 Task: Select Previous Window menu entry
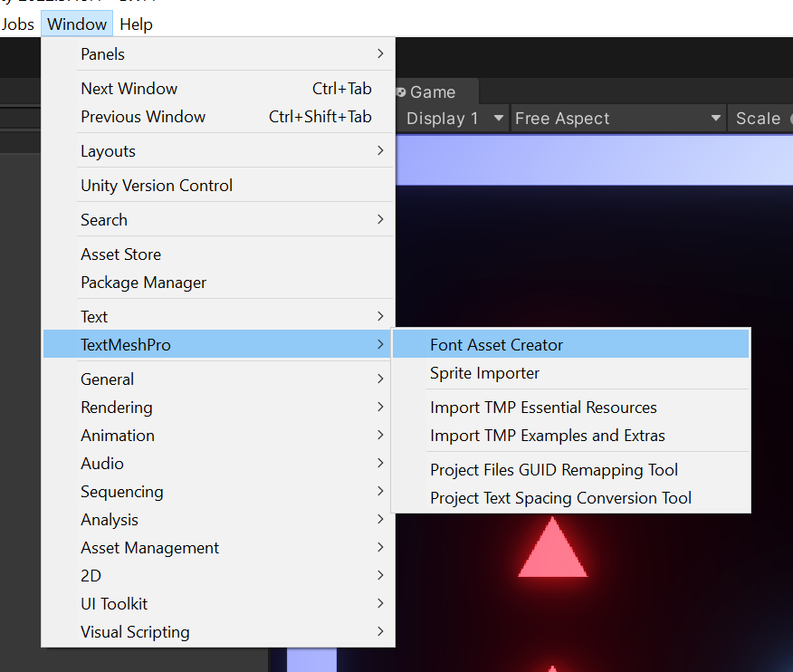pos(217,117)
